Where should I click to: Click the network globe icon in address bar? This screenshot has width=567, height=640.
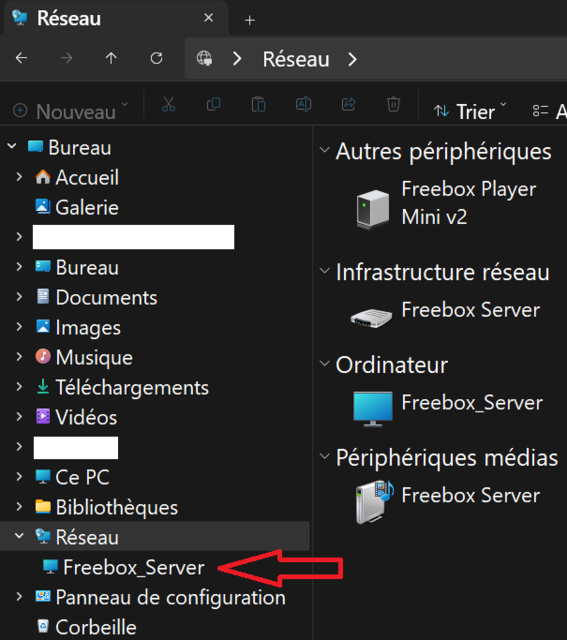click(204, 58)
